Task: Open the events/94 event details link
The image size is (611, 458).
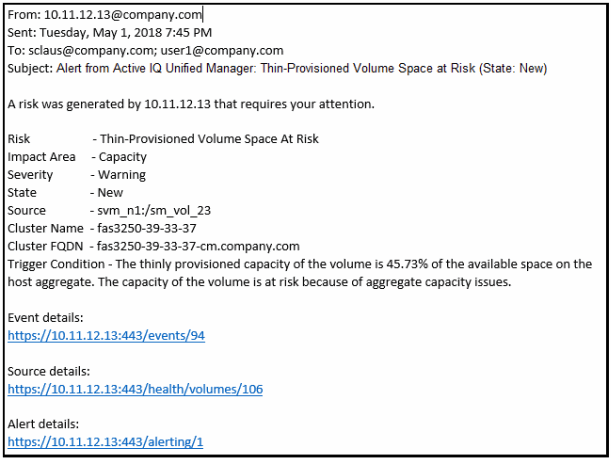Action: coord(106,336)
